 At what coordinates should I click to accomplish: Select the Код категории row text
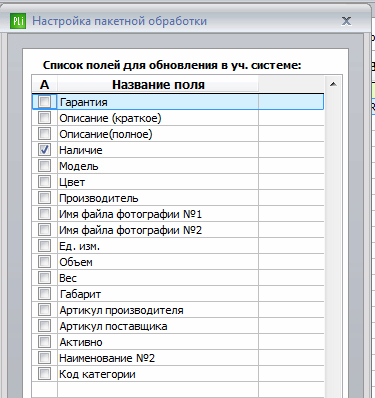[97, 374]
